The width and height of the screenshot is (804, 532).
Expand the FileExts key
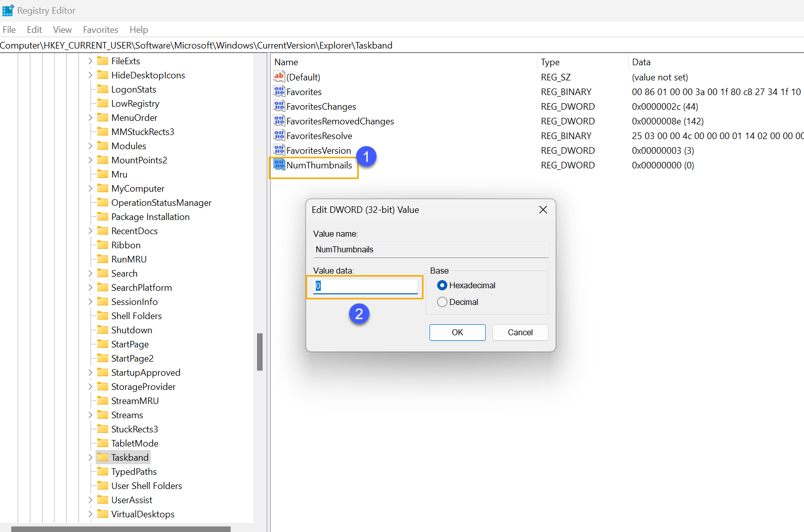[x=90, y=61]
